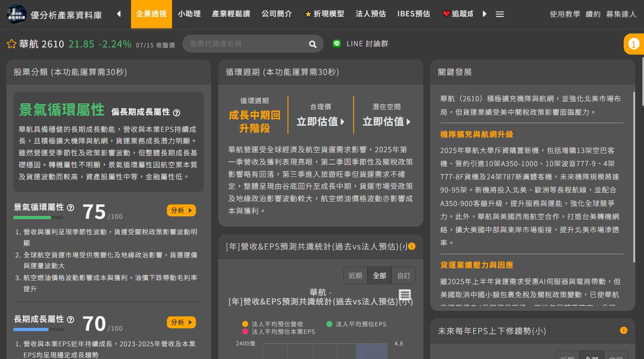Toggle 法人平均預估EPS legend series

pyautogui.click(x=356, y=324)
